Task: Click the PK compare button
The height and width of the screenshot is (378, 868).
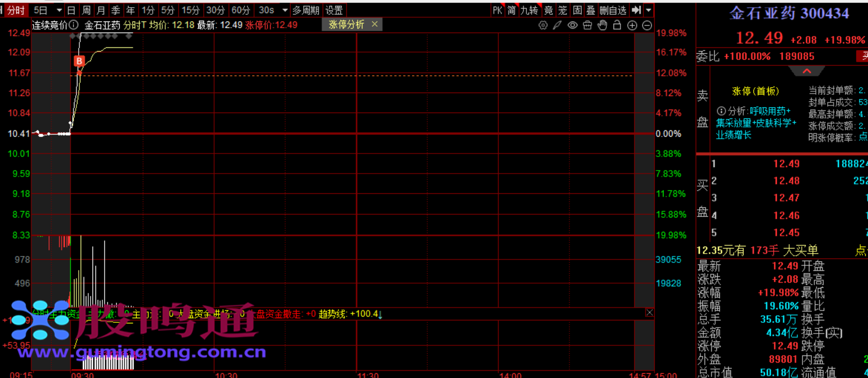Action: (x=497, y=10)
